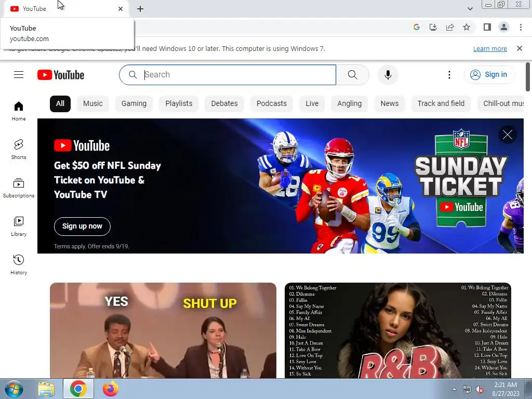
Task: Expand the tab search chevron
Action: coord(470,9)
